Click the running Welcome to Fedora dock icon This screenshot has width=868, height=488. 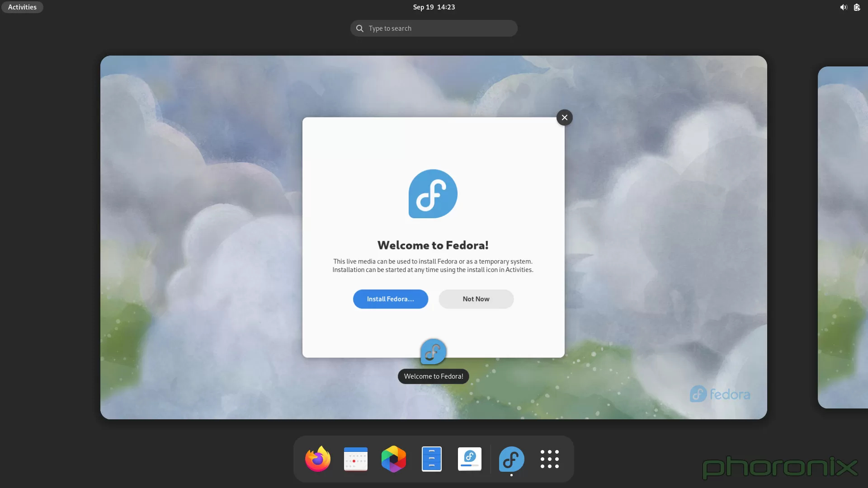[x=511, y=459]
